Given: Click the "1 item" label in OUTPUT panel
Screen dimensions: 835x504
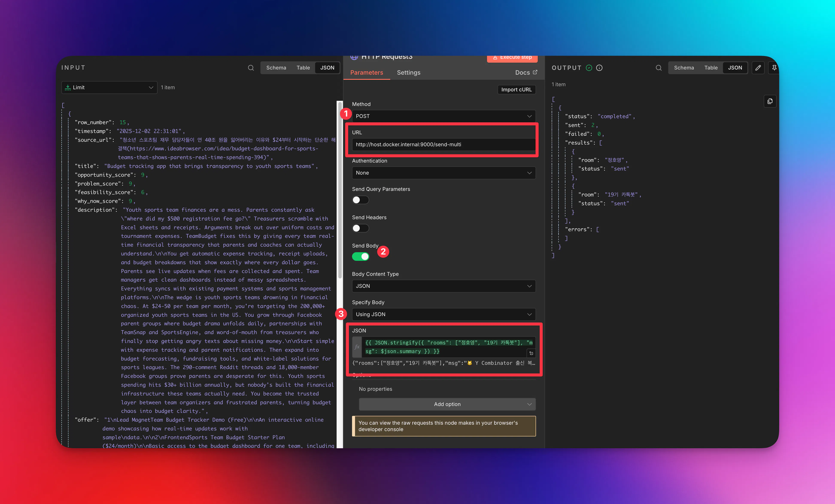Looking at the screenshot, I should (x=559, y=84).
